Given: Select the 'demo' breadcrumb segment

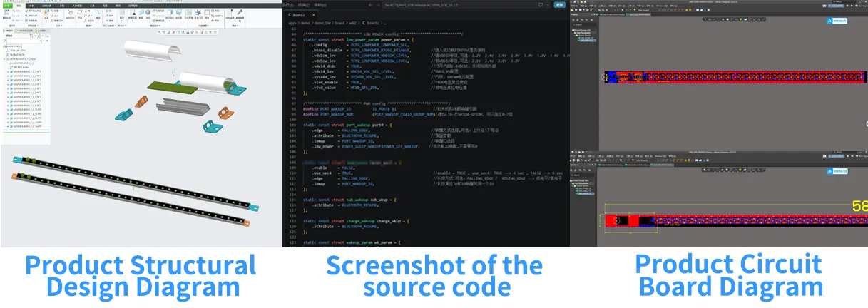Looking at the screenshot, I should point(307,24).
